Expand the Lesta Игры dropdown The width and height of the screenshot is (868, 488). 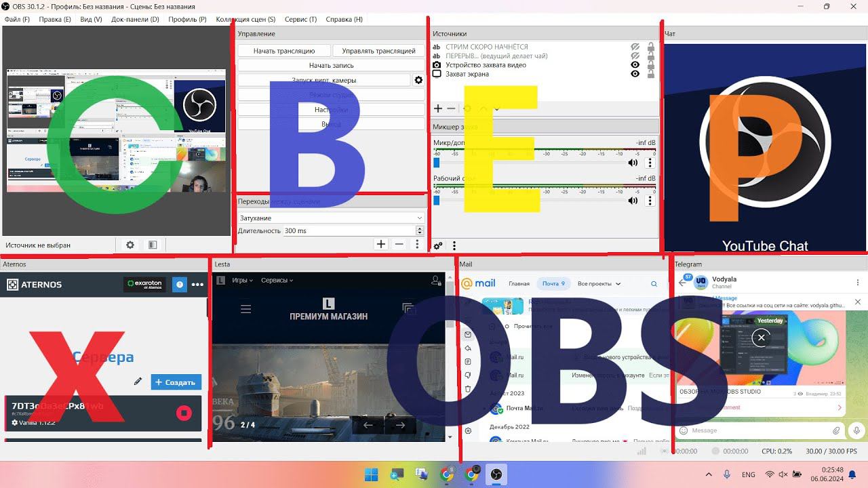tap(242, 280)
